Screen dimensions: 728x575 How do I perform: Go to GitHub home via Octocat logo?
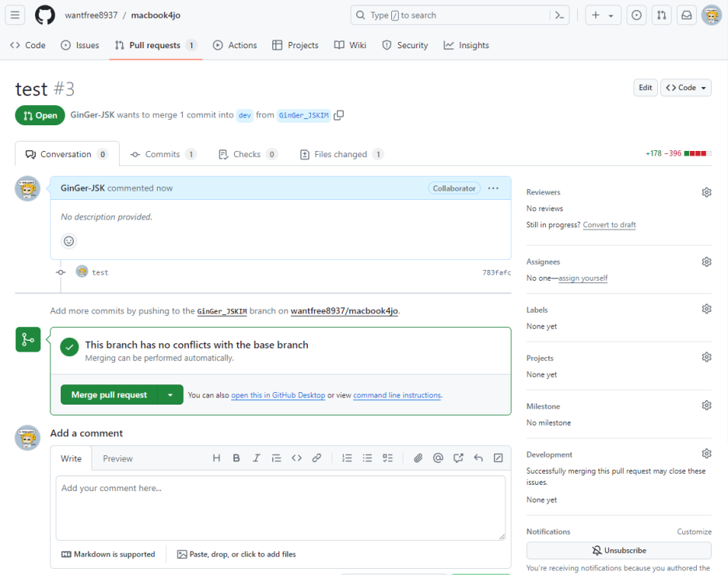pyautogui.click(x=45, y=15)
